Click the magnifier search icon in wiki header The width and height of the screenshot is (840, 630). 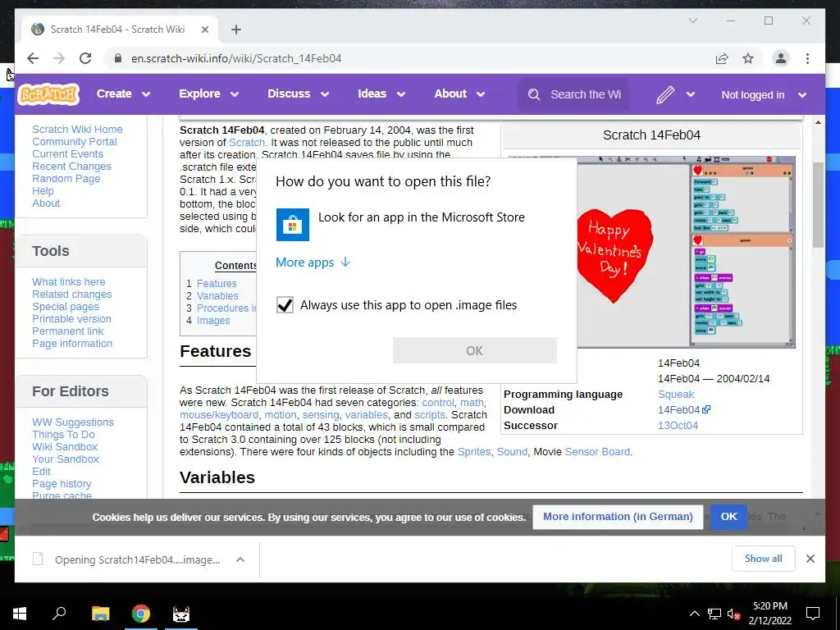(x=533, y=95)
